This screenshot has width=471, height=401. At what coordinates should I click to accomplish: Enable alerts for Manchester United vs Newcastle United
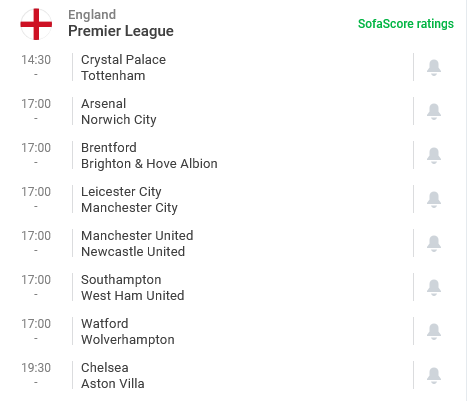coord(434,244)
